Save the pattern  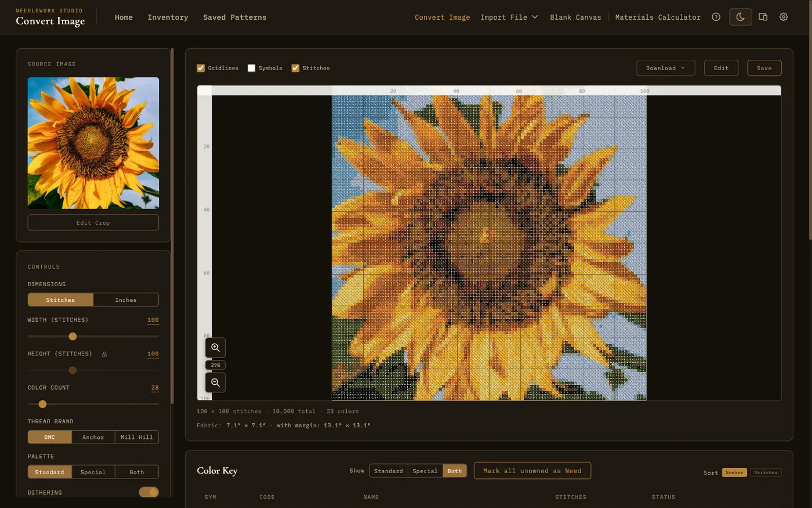(x=764, y=68)
